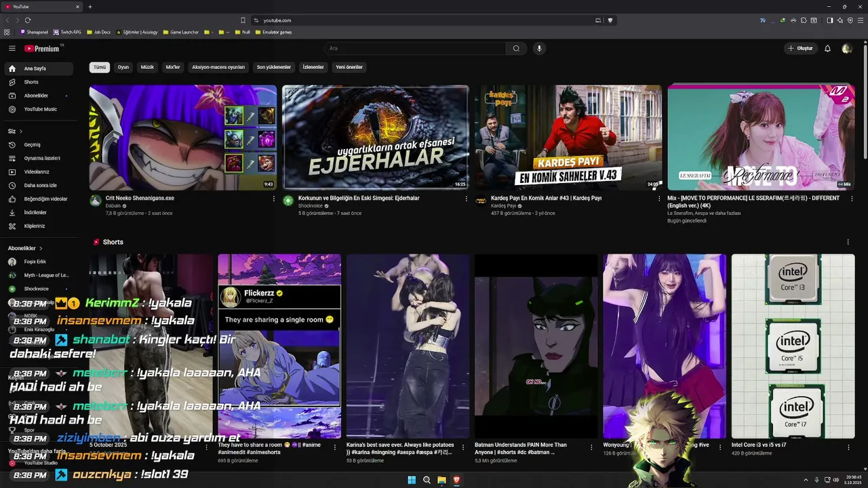868x488 pixels.
Task: Select the Yeni öneriler filter chip
Action: tap(349, 67)
